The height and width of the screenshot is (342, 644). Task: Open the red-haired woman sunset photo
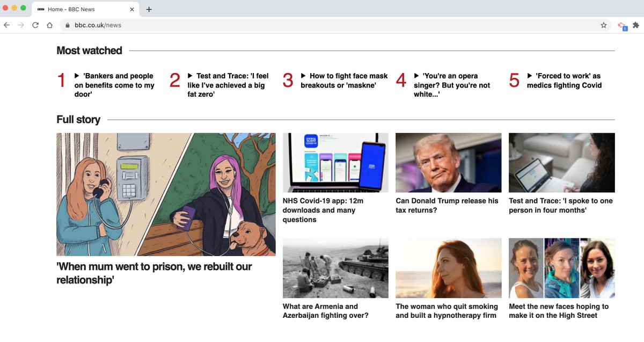tap(449, 268)
